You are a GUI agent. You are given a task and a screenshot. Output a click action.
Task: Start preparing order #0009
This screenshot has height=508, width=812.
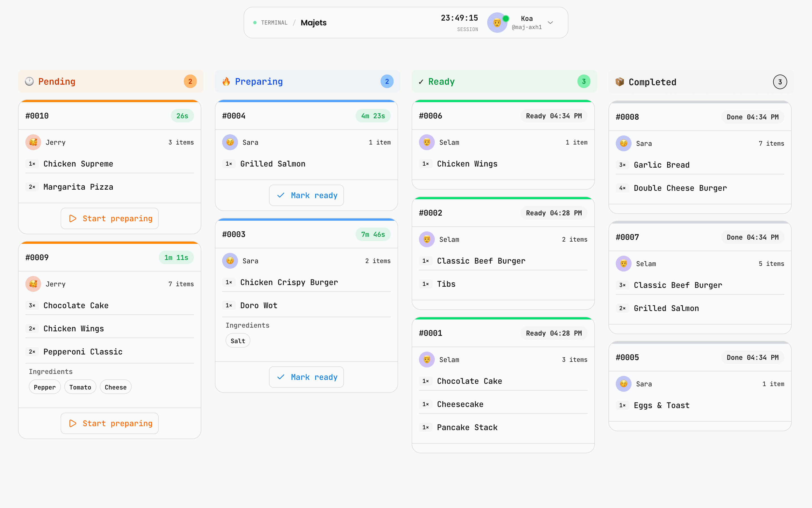pos(110,423)
